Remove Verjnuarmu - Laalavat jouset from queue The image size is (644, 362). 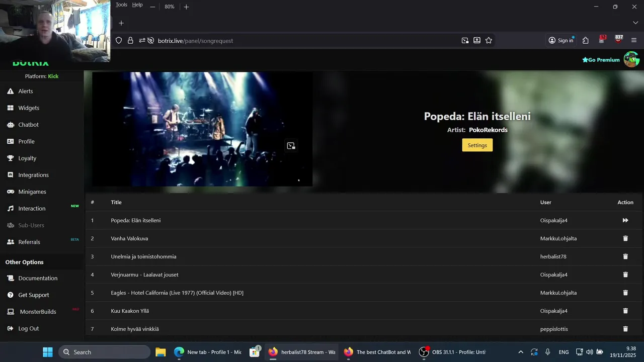click(x=625, y=275)
